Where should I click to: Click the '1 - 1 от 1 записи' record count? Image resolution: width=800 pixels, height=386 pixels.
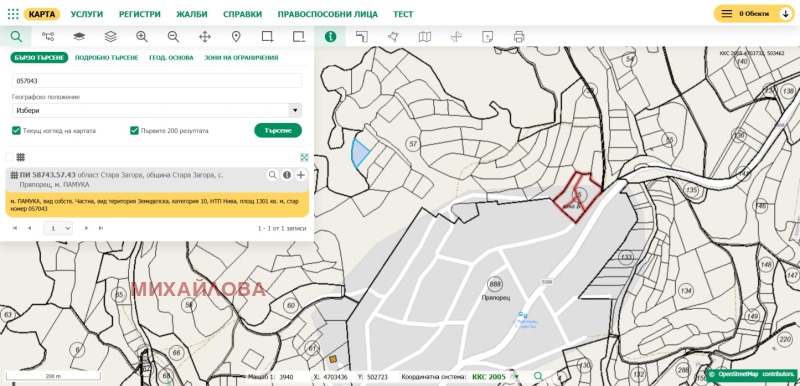pos(282,228)
